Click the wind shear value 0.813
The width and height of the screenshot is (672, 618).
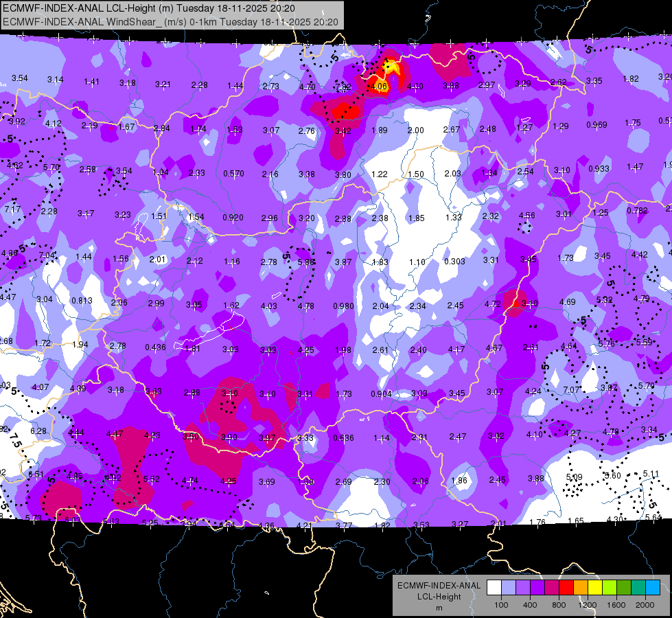[x=82, y=301]
